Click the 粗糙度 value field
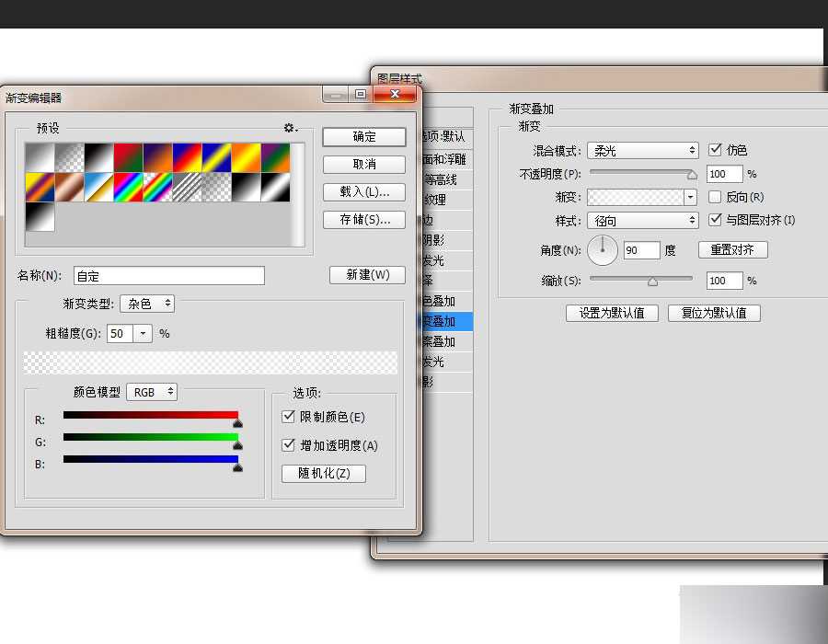The height and width of the screenshot is (644, 828). pos(120,334)
